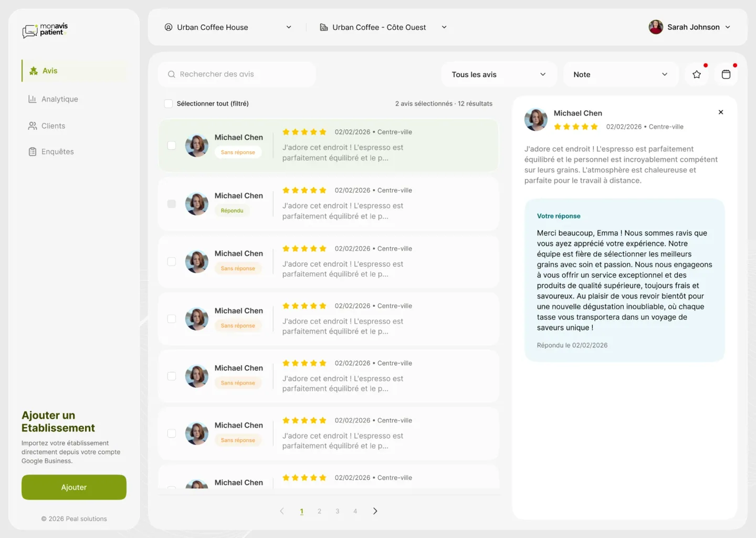Open the Avis menu item
The image size is (756, 538).
tap(74, 70)
